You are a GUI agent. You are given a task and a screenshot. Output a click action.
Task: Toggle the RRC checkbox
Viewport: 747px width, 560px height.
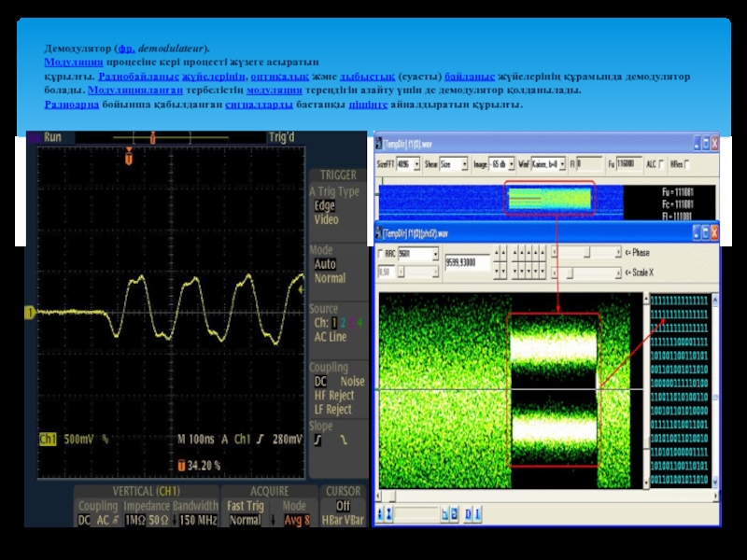[x=380, y=253]
